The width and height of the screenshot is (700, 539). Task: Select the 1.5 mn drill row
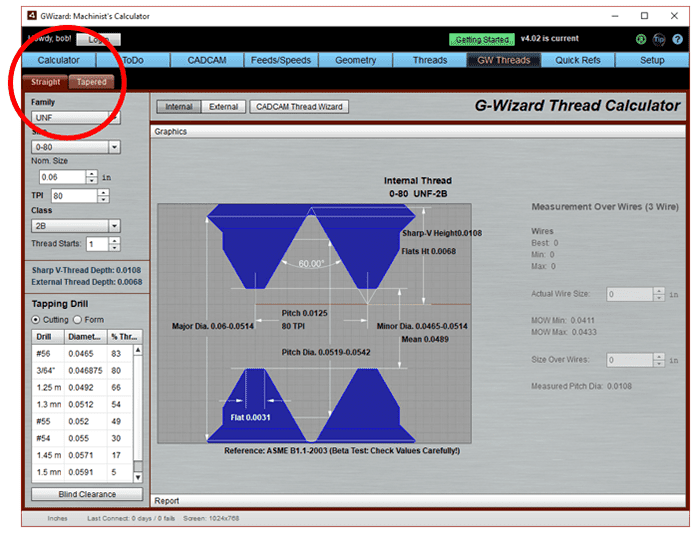[83, 472]
